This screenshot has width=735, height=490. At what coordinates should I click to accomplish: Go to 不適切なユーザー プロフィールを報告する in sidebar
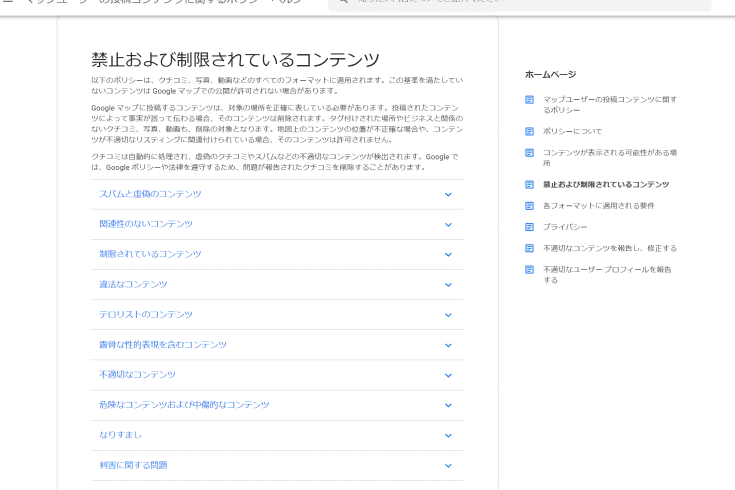pyautogui.click(x=607, y=275)
